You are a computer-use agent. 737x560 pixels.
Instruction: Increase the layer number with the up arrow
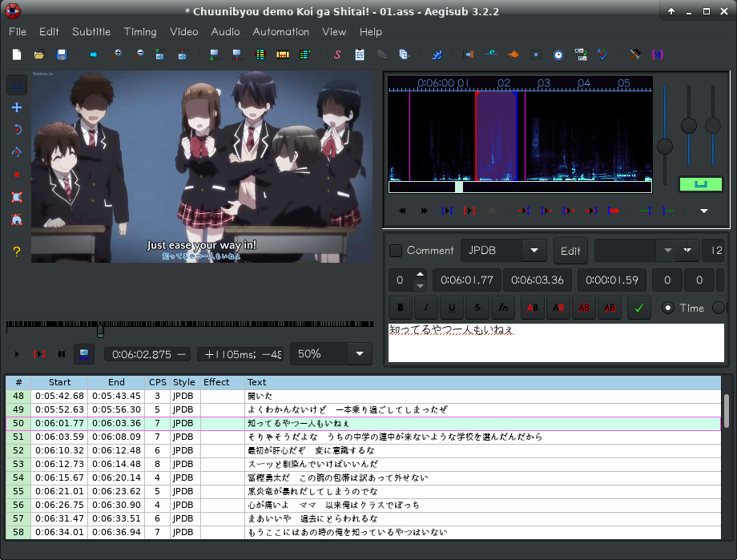point(421,274)
